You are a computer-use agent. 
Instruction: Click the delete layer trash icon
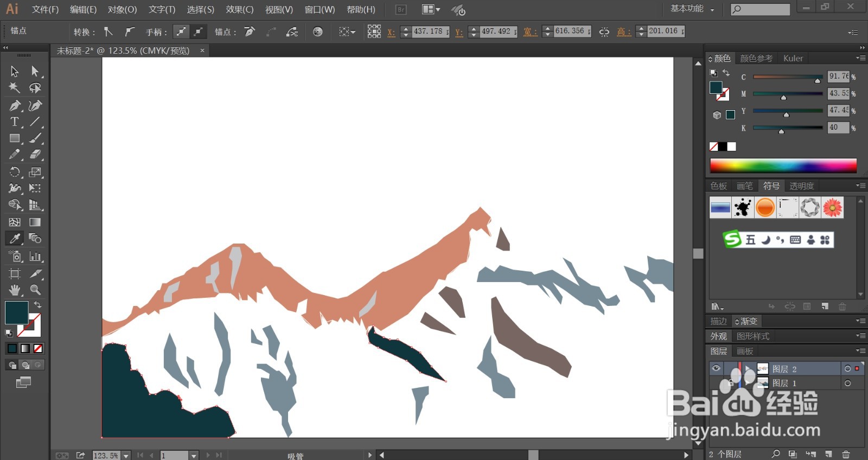(x=846, y=454)
